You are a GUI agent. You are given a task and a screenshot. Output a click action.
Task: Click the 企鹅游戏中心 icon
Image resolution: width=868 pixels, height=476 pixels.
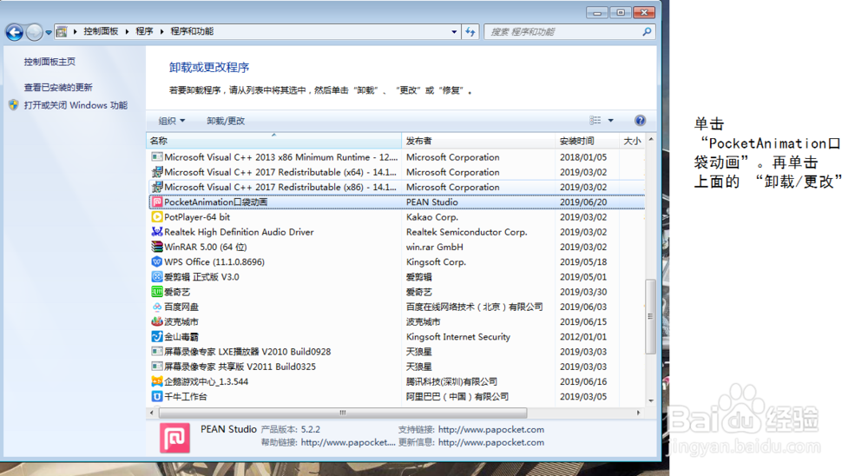point(157,382)
